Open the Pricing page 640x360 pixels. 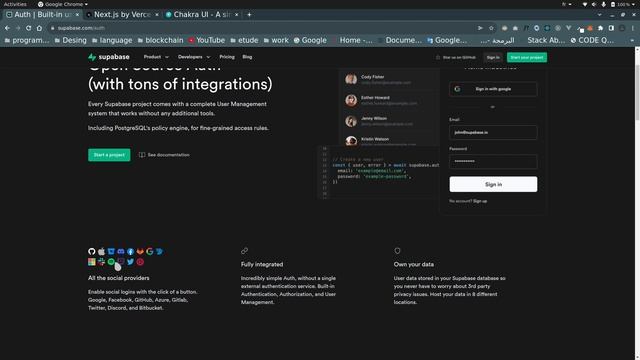(x=227, y=57)
